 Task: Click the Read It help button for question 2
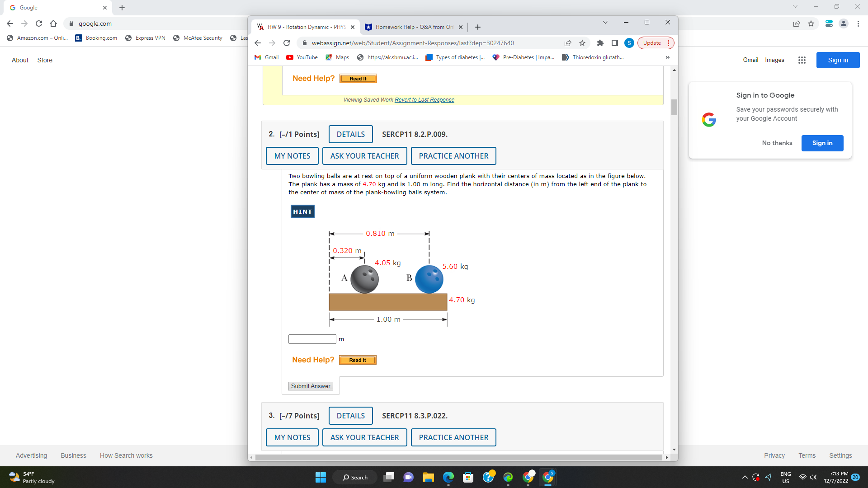click(357, 360)
